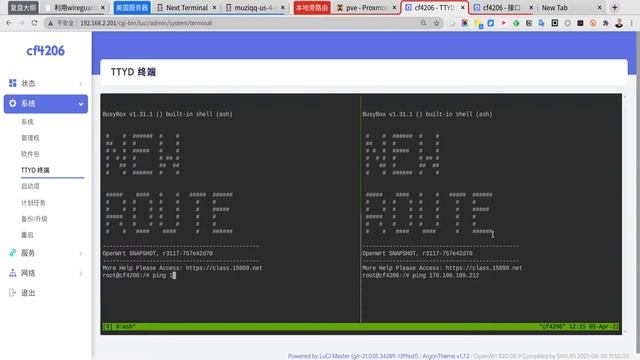Click the tmux status bar "cf4206" time text
The image size is (640, 360).
[x=579, y=327]
